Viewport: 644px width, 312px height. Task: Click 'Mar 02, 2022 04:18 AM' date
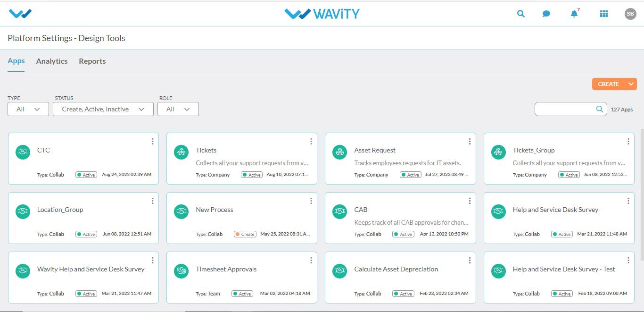click(285, 294)
